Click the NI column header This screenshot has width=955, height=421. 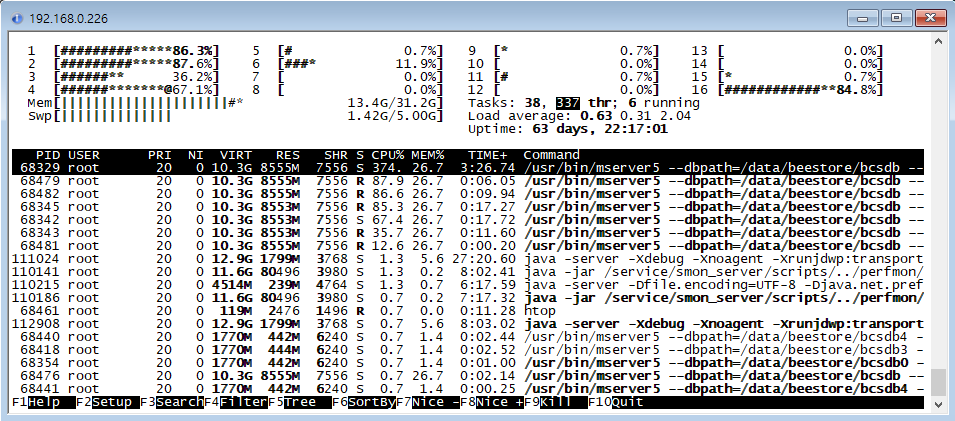click(x=196, y=155)
